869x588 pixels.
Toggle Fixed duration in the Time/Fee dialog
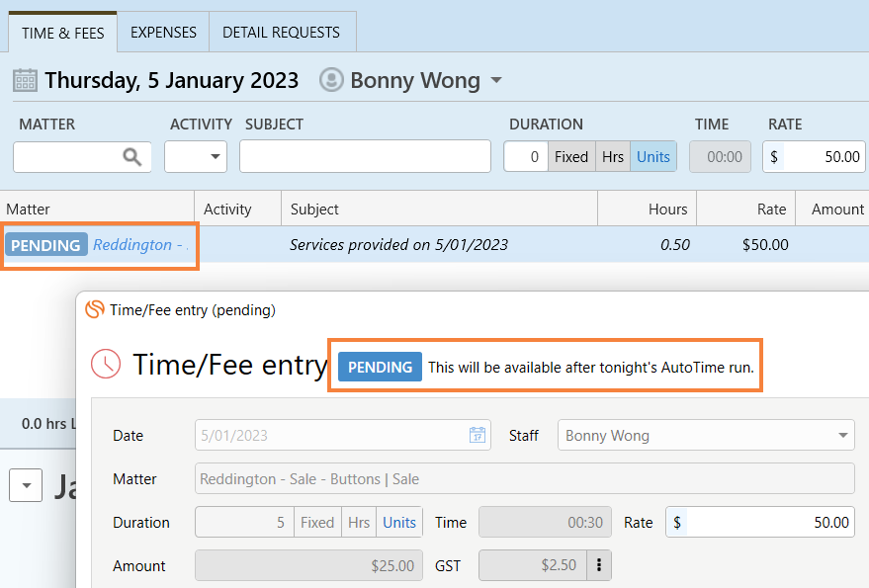tap(317, 522)
